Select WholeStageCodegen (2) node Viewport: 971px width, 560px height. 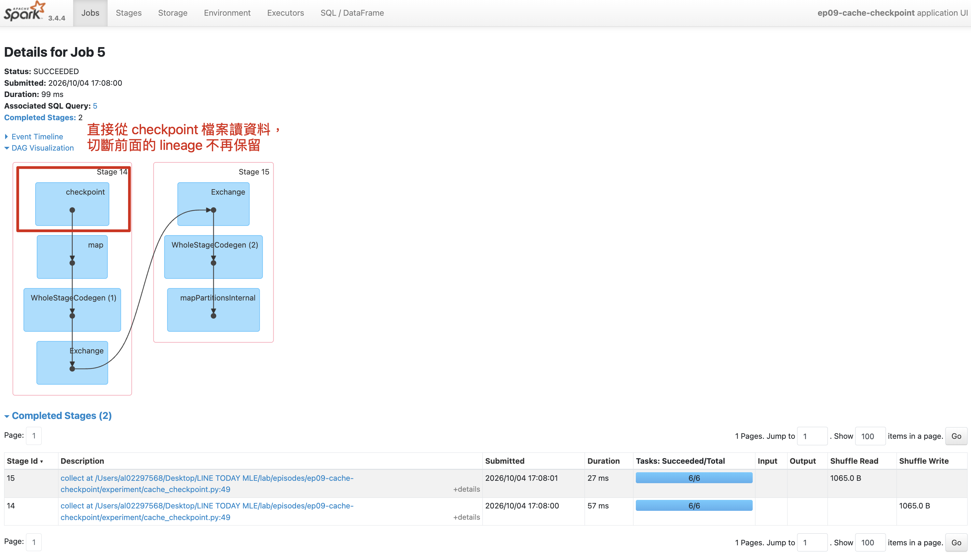(x=214, y=257)
